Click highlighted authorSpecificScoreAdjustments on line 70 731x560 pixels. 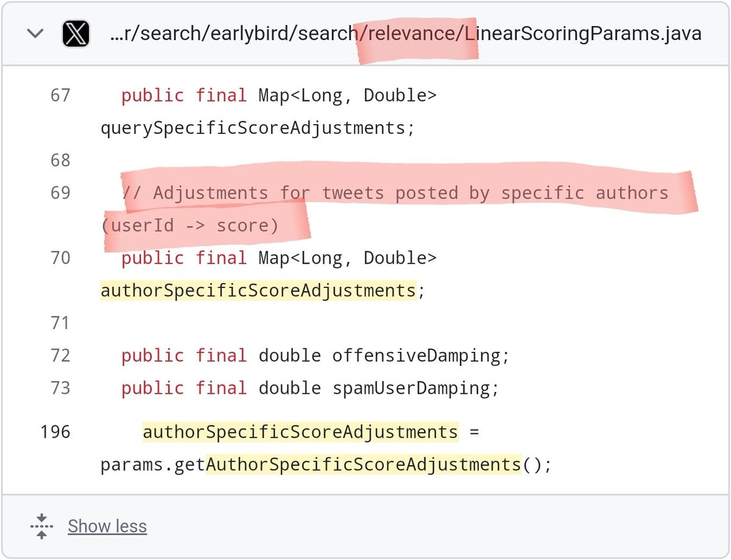click(x=258, y=290)
